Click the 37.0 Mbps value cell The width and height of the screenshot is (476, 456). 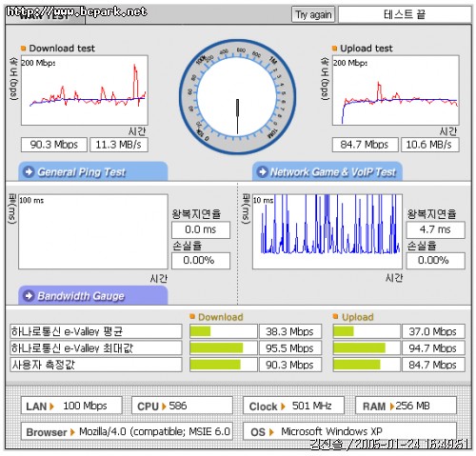click(433, 331)
